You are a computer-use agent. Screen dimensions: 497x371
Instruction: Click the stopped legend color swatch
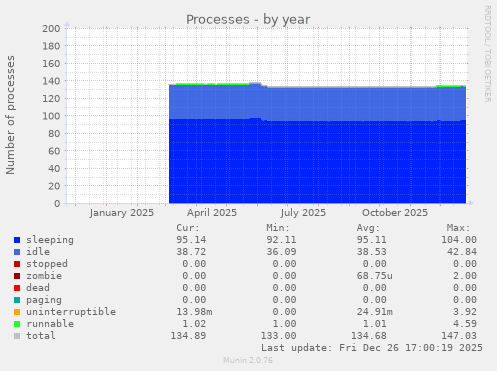(17, 264)
